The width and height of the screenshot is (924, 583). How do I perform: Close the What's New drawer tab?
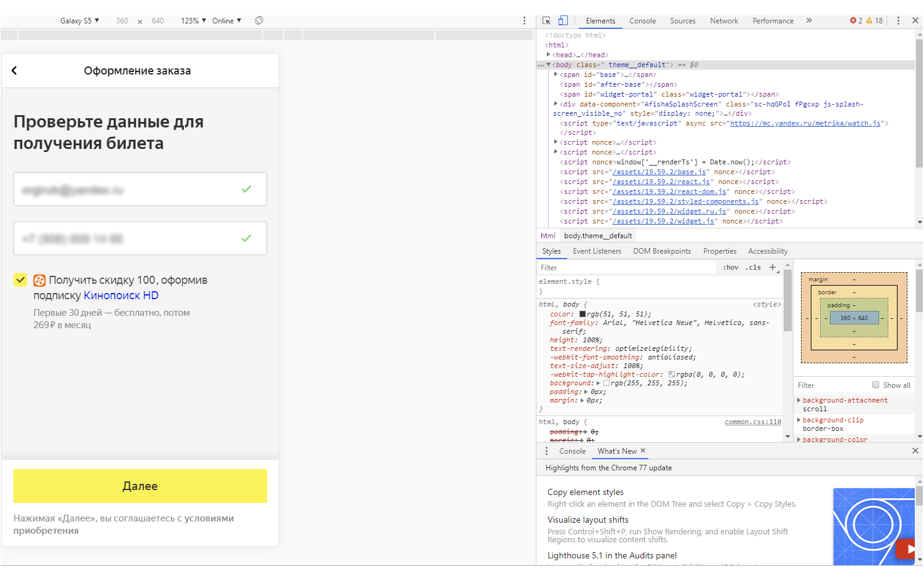point(643,451)
